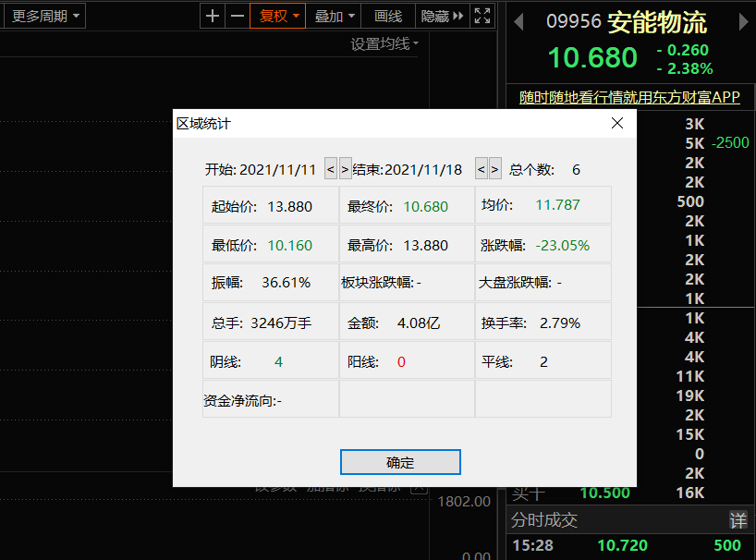This screenshot has height=560, width=756.
Task: Expand the 复权 dropdown
Action: 277,16
